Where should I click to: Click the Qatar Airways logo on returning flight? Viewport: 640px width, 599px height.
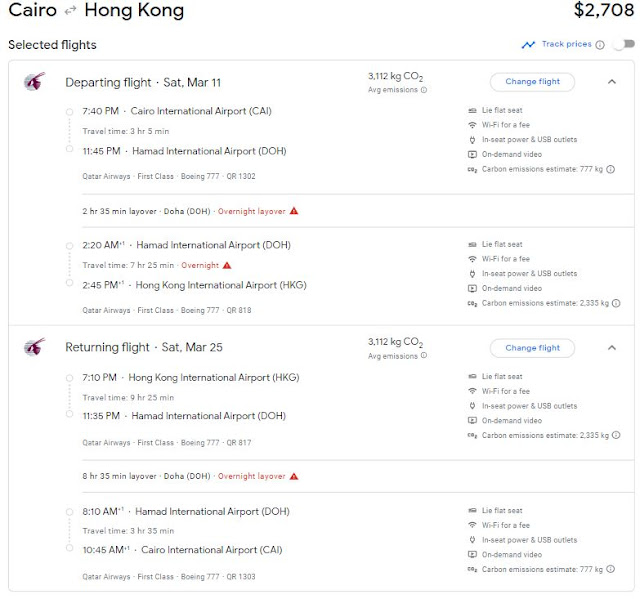[x=34, y=347]
